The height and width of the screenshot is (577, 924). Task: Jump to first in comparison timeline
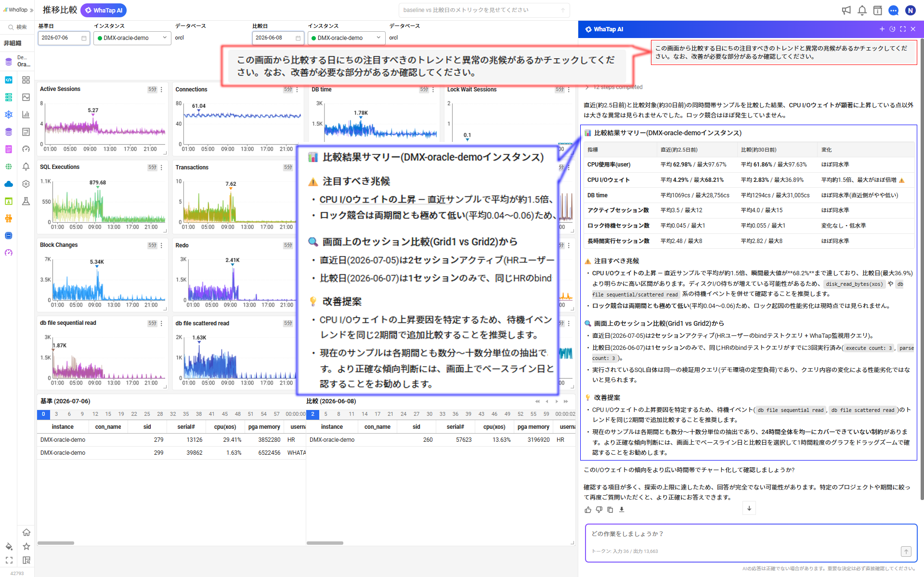click(537, 401)
